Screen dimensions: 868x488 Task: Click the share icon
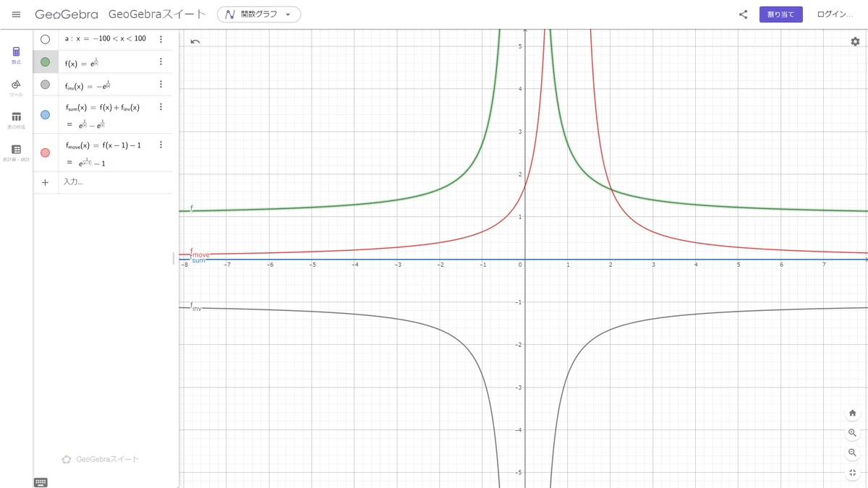(x=743, y=14)
